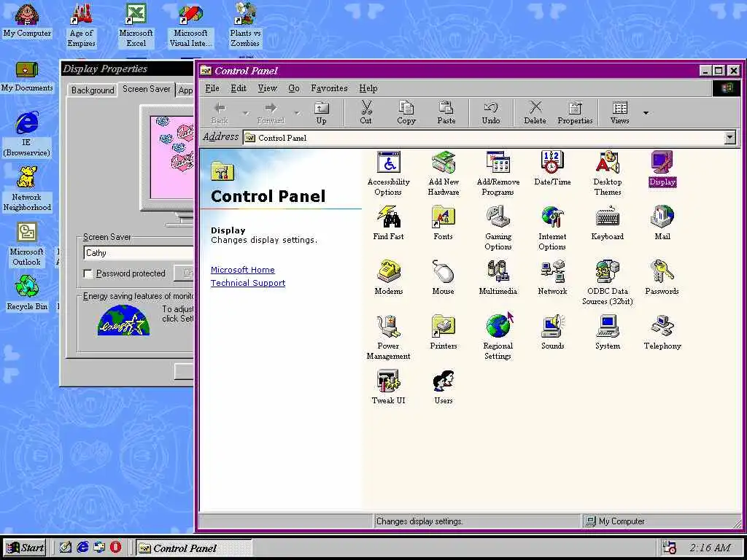This screenshot has height=560, width=747.
Task: Open the Telephony applet
Action: tap(662, 332)
